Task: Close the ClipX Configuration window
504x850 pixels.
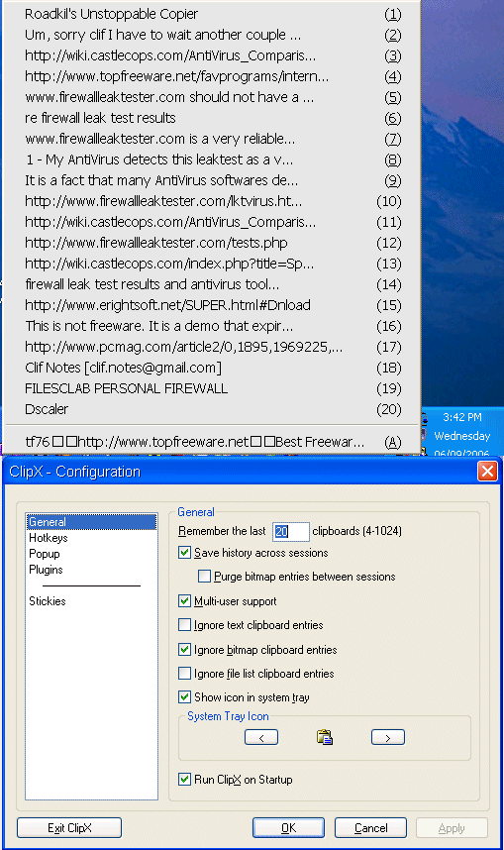Action: [x=487, y=472]
